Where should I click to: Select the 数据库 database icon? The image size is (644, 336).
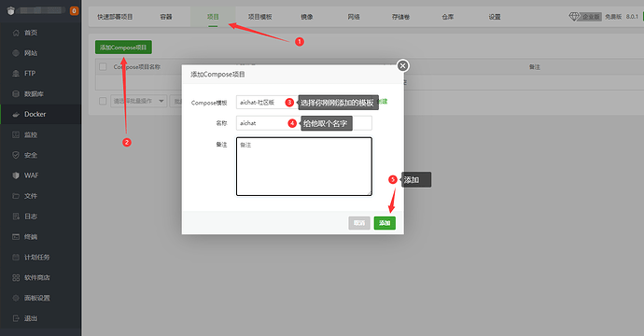pos(16,94)
